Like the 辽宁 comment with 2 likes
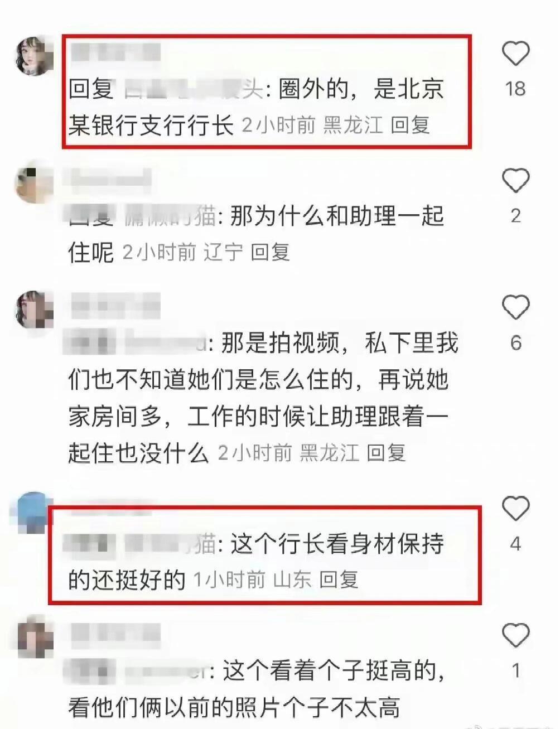 coord(515,180)
